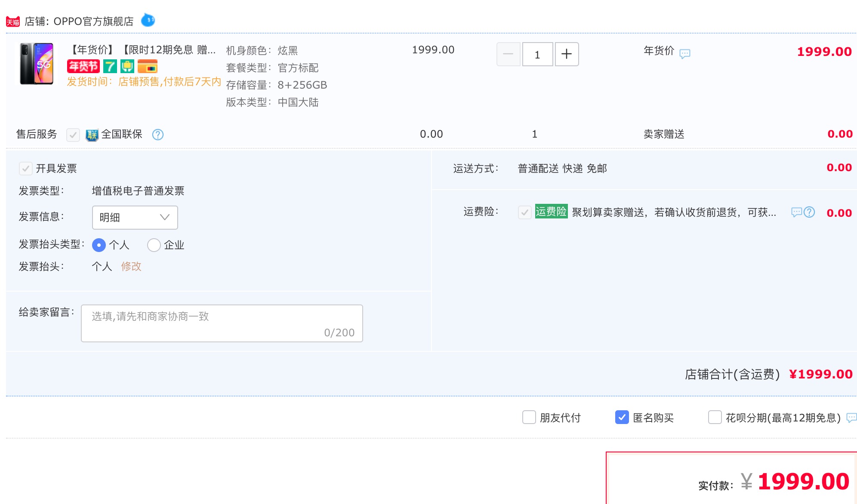The height and width of the screenshot is (504, 857).
Task: Click the store total ¥1999.00
Action: 821,375
